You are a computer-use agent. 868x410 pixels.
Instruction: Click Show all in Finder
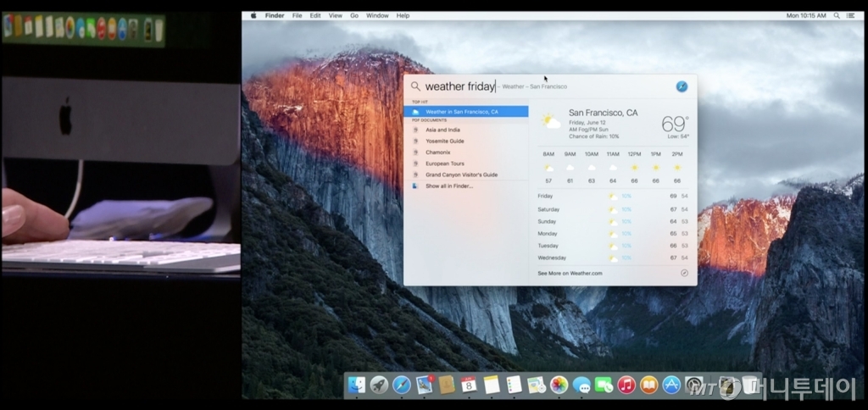pos(449,186)
